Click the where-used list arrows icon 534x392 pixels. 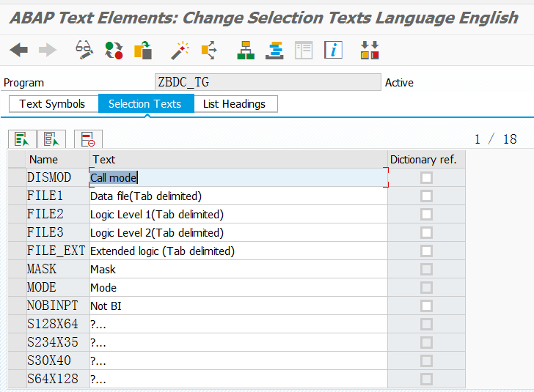[x=209, y=50]
